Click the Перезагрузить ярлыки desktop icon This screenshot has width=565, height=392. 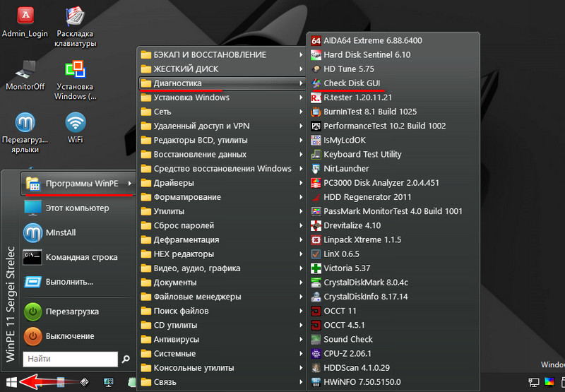(x=25, y=133)
